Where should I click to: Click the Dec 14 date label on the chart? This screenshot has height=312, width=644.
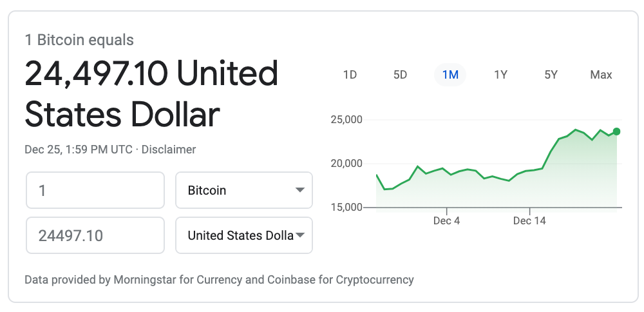[529, 220]
